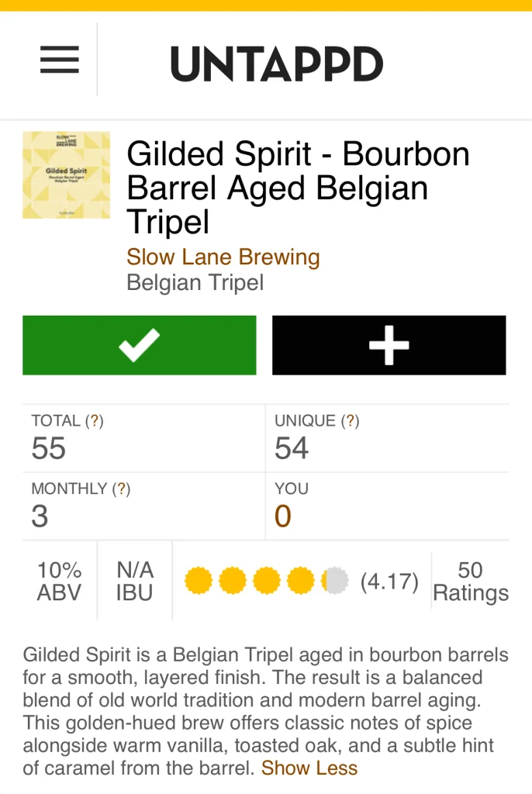Screen dimensions: 532x794
Task: Visit the Slow Lane Brewing page
Action: click(x=223, y=257)
